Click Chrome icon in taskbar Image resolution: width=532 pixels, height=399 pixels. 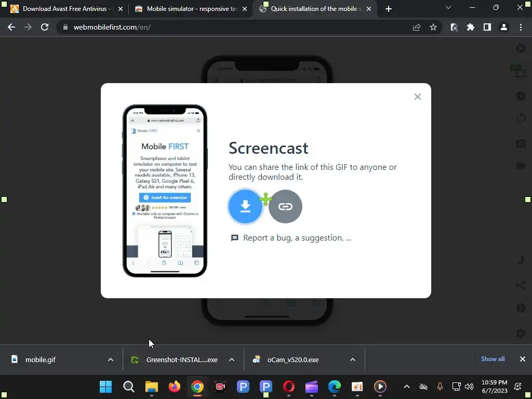pos(197,387)
